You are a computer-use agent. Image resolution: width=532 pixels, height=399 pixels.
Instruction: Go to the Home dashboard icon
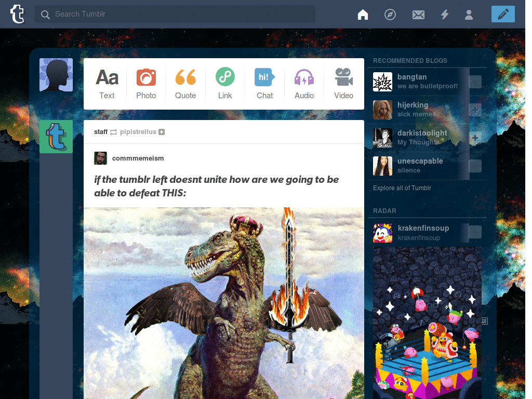click(x=363, y=15)
